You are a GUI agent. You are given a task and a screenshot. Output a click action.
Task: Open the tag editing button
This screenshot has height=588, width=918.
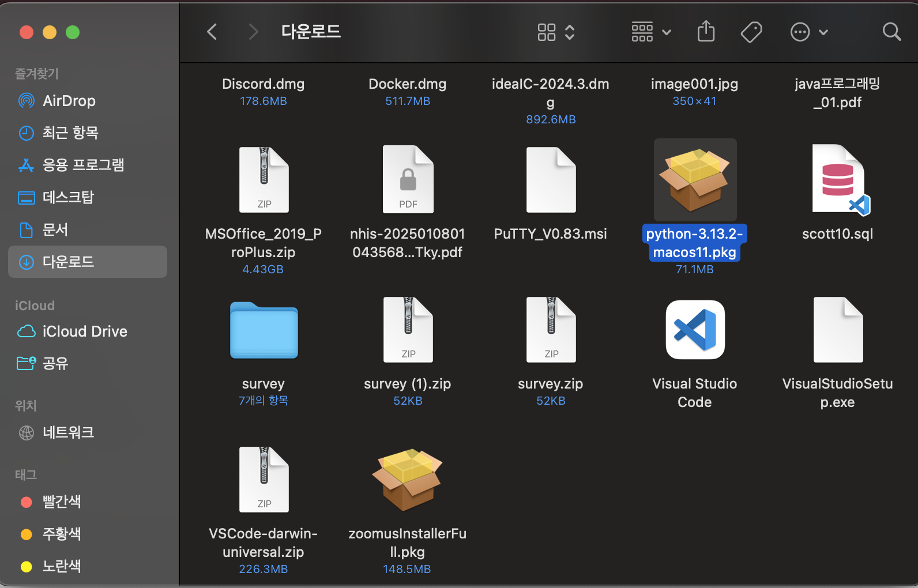pos(751,32)
